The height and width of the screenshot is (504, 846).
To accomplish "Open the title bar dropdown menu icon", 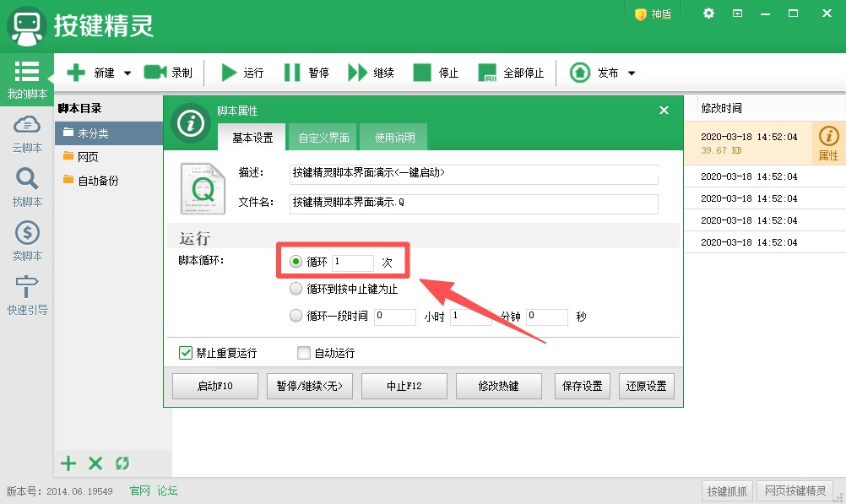I will click(737, 14).
